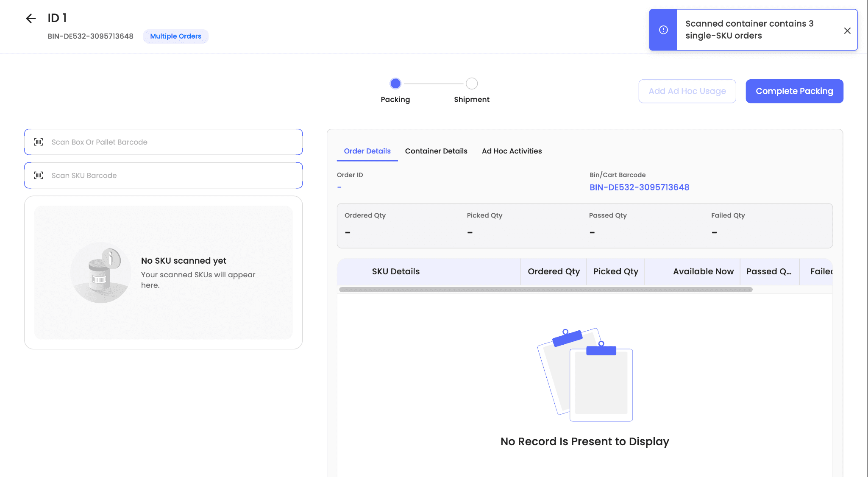Screen dimensions: 868x477
Task: Click the Multiple Orders badge
Action: click(x=175, y=36)
